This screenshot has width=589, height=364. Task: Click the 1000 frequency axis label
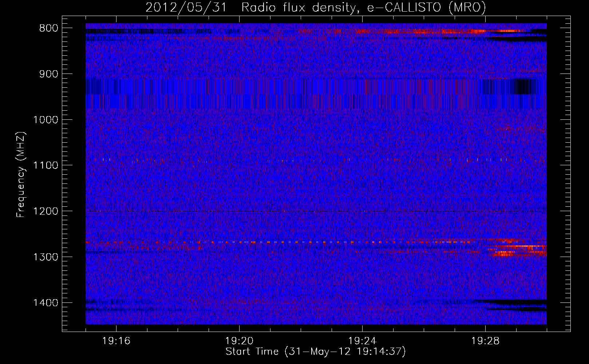tap(46, 120)
